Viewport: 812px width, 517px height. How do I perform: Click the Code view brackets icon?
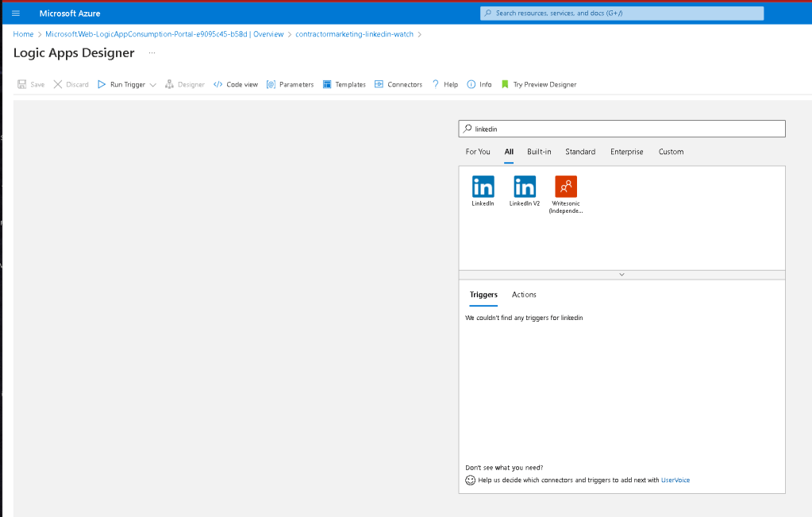[x=218, y=84]
